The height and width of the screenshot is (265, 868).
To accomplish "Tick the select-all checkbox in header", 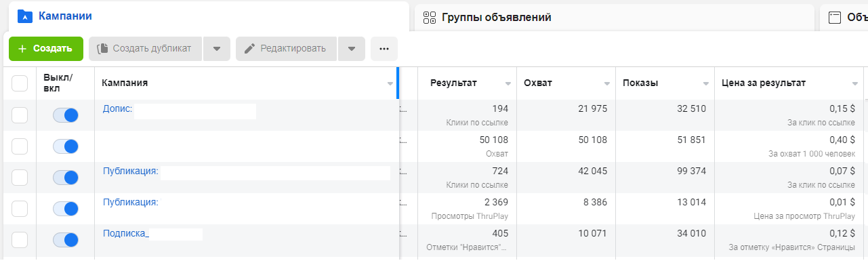I will (x=20, y=83).
